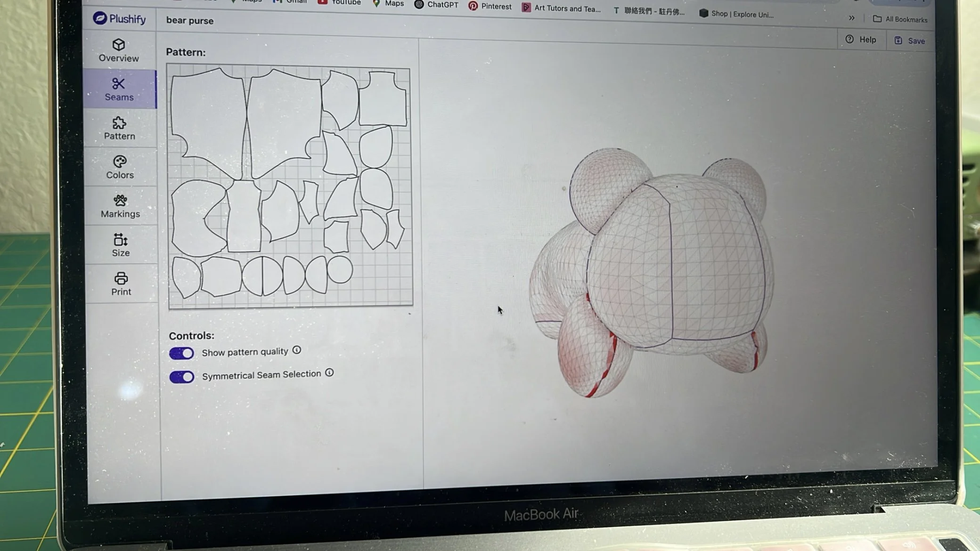This screenshot has width=980, height=551.
Task: Open the Size tool icon
Action: tap(121, 240)
